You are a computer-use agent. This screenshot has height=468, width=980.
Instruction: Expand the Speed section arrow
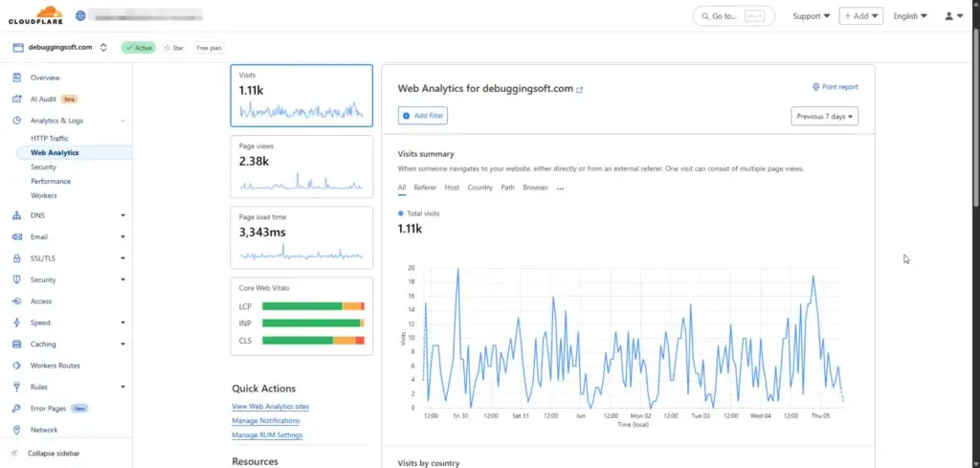(122, 323)
